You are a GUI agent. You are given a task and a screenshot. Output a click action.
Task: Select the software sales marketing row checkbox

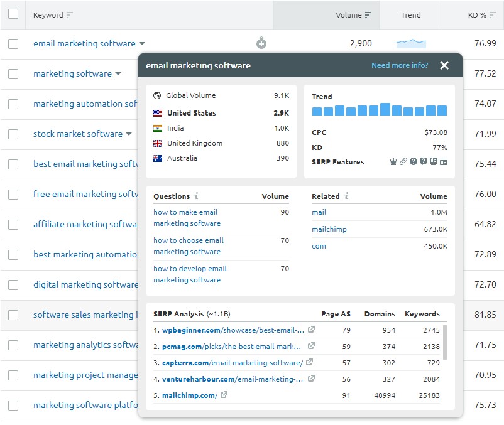pos(13,315)
